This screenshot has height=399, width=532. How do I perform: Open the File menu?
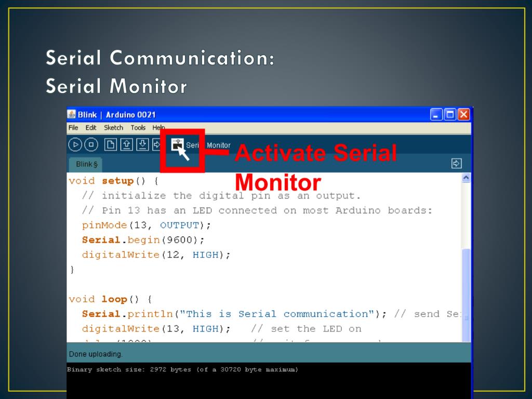tap(73, 128)
